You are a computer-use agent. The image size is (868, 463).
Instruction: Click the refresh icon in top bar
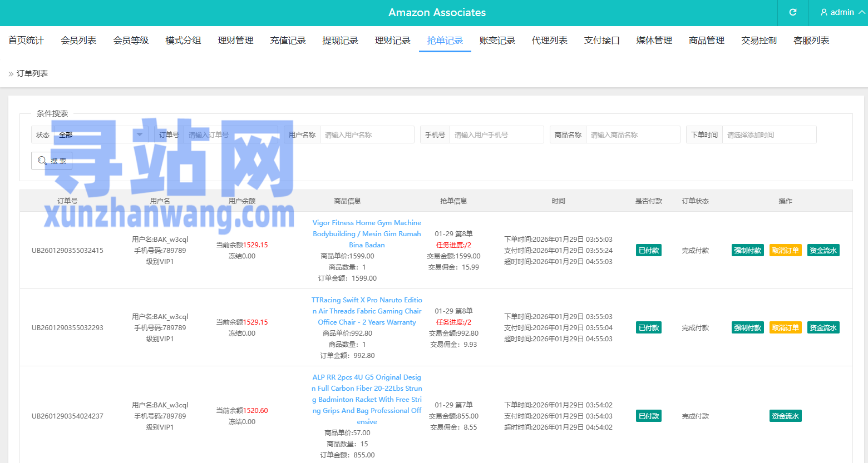[793, 12]
